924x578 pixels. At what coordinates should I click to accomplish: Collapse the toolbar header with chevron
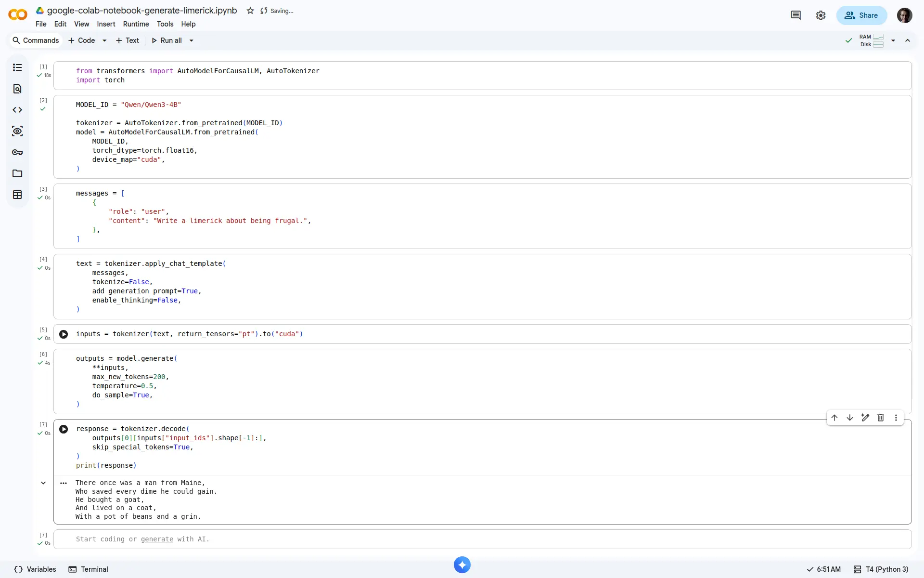pyautogui.click(x=908, y=40)
